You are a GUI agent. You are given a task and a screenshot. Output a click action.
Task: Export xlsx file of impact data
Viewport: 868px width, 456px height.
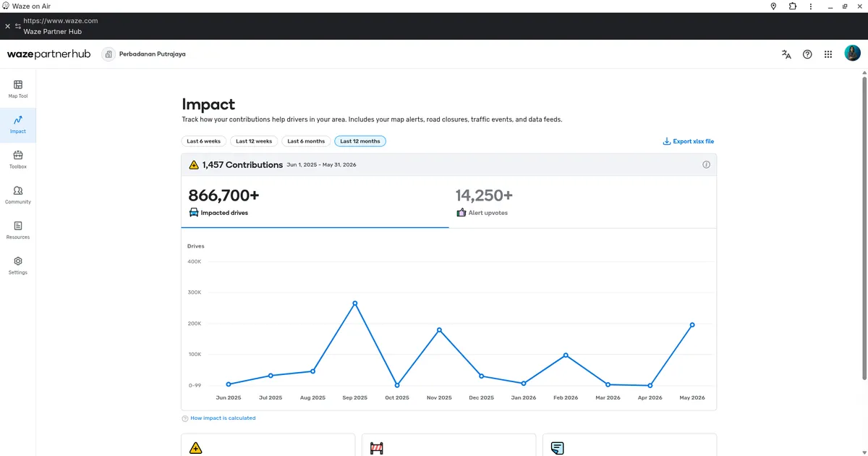[688, 141]
